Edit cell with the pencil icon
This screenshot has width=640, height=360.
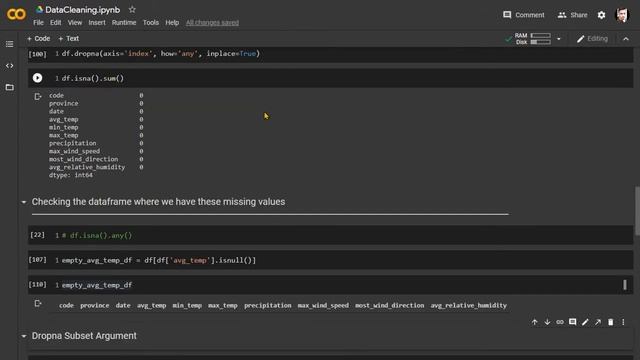pos(585,322)
